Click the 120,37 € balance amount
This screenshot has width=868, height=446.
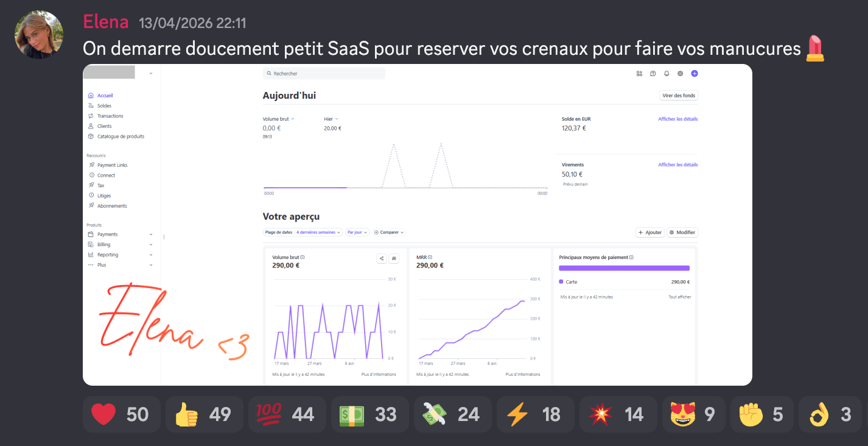pyautogui.click(x=573, y=129)
